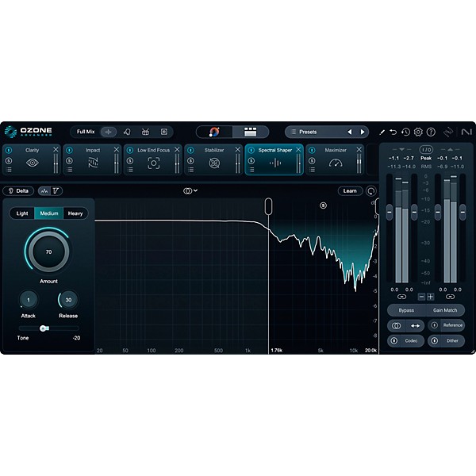Select the vocal stem focus icon

pos(127,132)
